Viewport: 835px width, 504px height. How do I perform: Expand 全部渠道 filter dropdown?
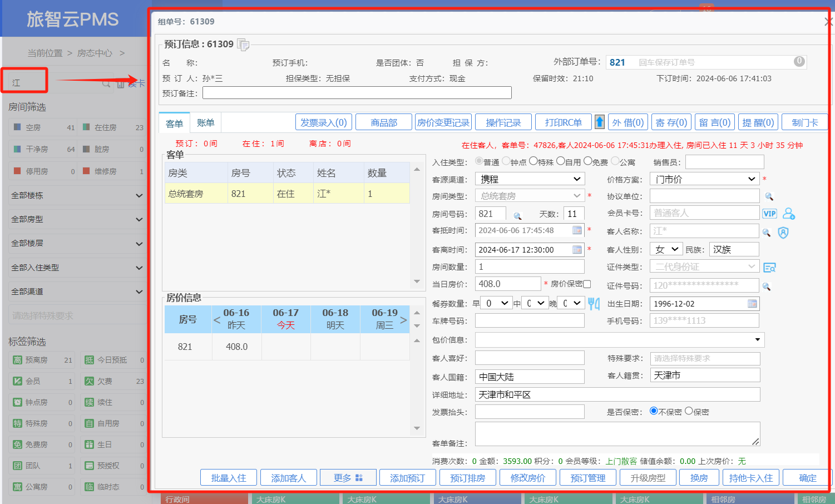77,291
